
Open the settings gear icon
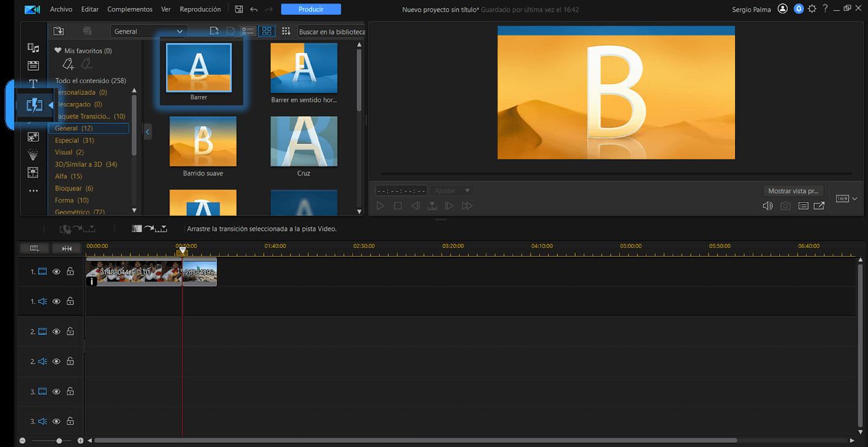coord(812,9)
